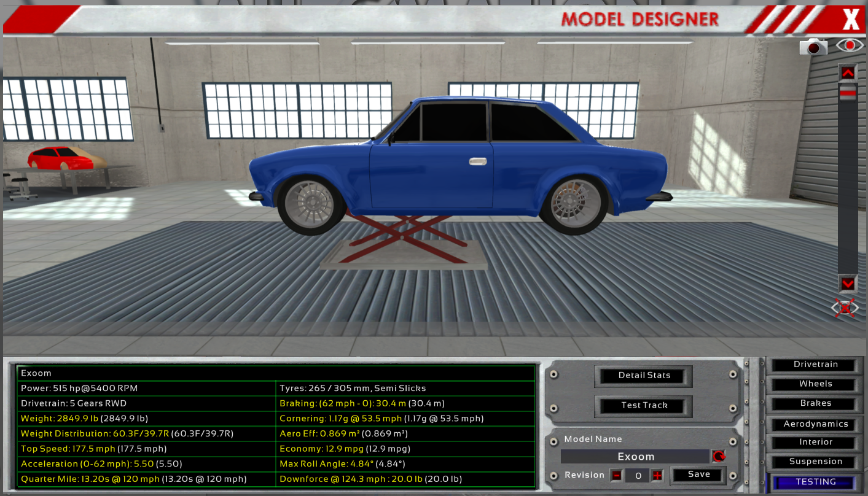Click the Max Roll Angle stat
Viewport: 868px width, 496px height.
[x=405, y=464]
